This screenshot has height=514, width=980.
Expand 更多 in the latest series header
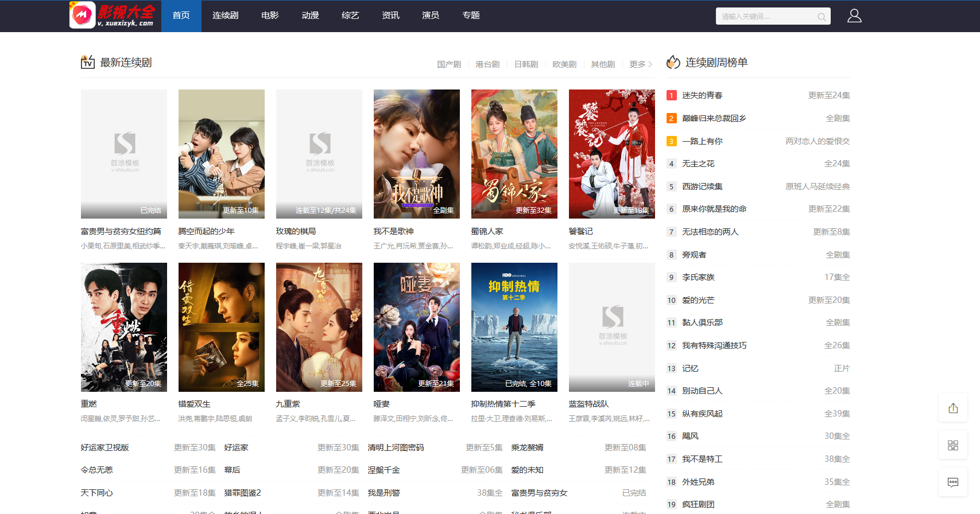pyautogui.click(x=641, y=64)
